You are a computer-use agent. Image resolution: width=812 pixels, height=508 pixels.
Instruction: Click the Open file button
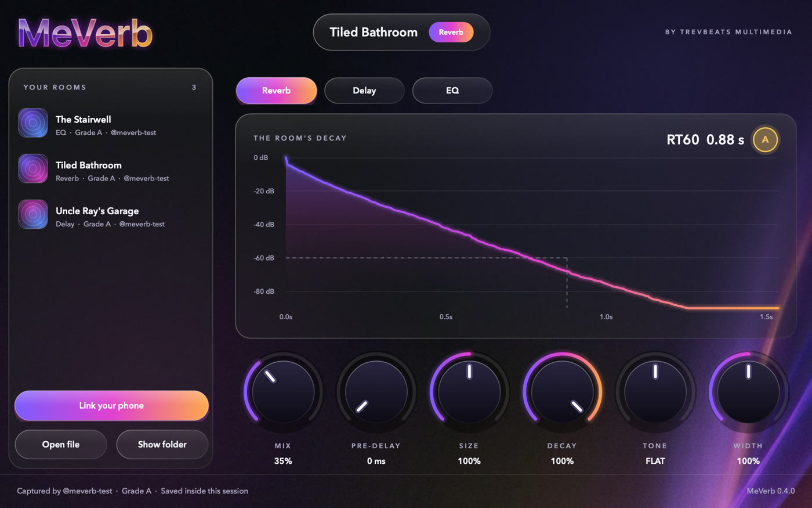pos(61,444)
